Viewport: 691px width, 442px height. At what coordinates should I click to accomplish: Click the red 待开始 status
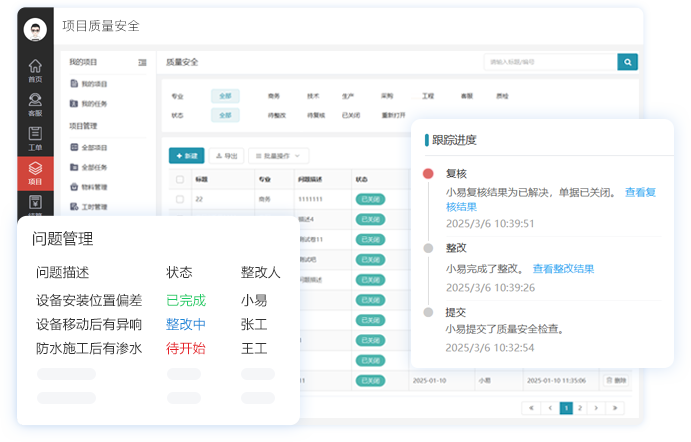[x=186, y=349]
